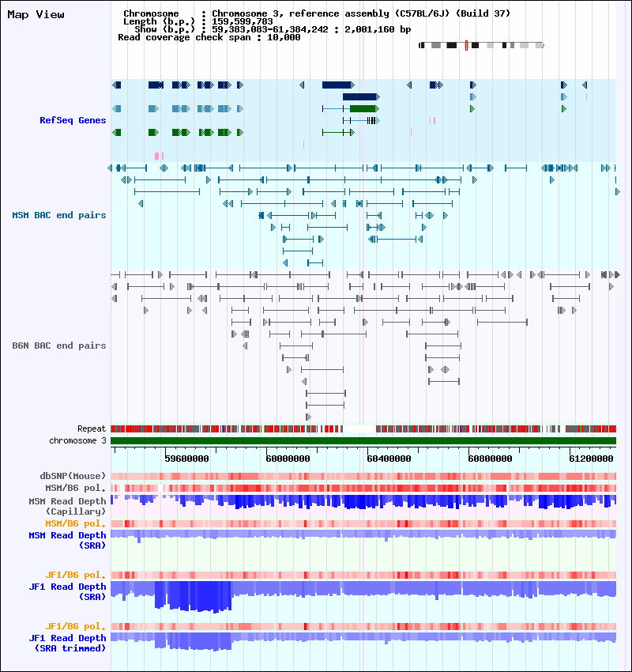Open the RefSeq Genes track link
Image resolution: width=632 pixels, height=672 pixels.
[73, 120]
